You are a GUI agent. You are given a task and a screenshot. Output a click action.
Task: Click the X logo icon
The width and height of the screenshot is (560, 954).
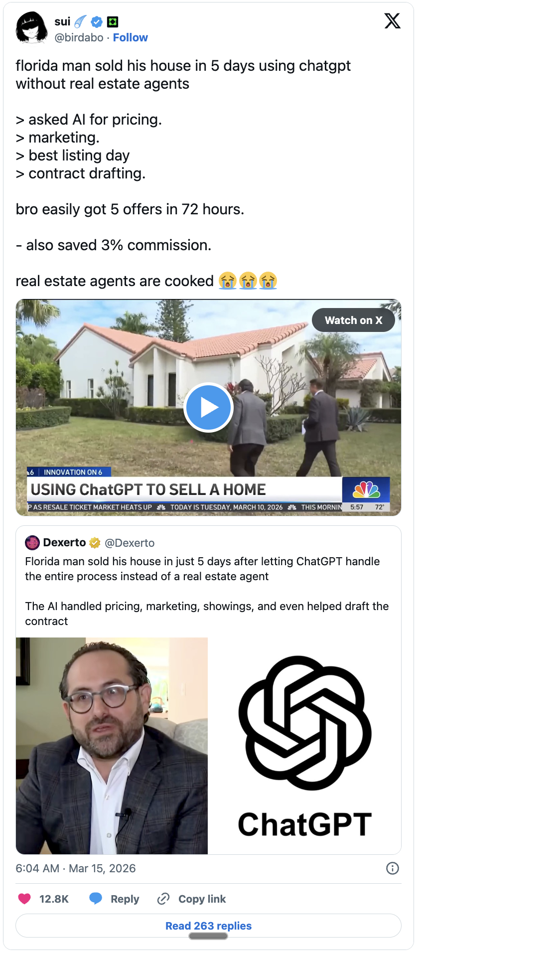click(x=392, y=21)
